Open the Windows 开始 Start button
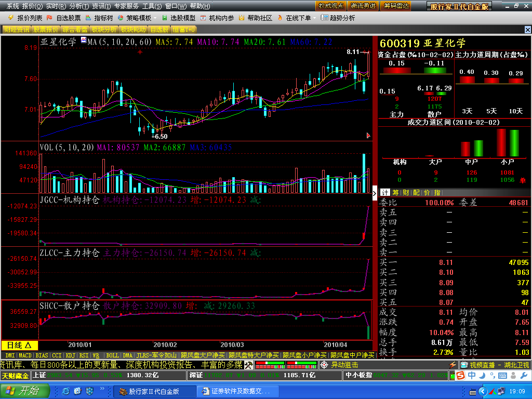This screenshot has height=399, width=532. (24, 391)
